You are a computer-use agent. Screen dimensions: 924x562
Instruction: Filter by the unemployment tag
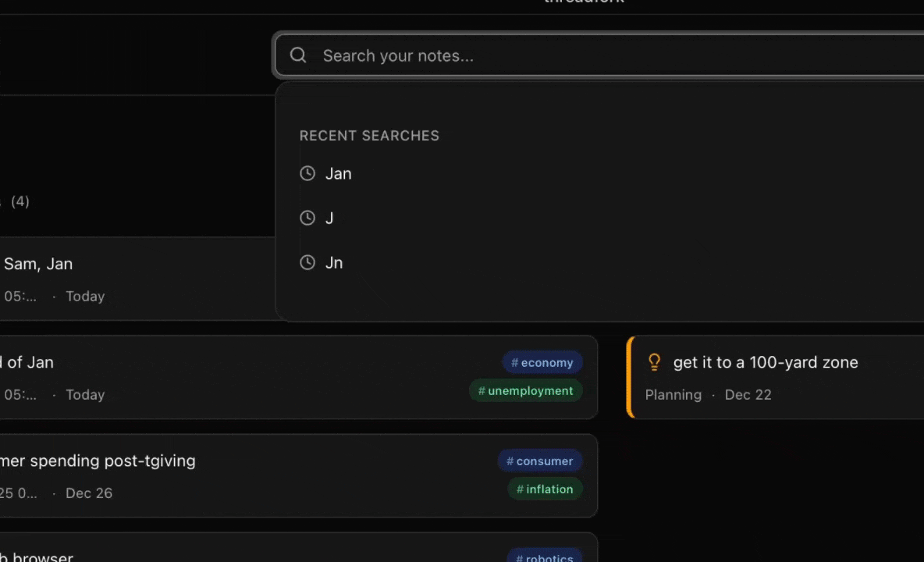tap(526, 391)
